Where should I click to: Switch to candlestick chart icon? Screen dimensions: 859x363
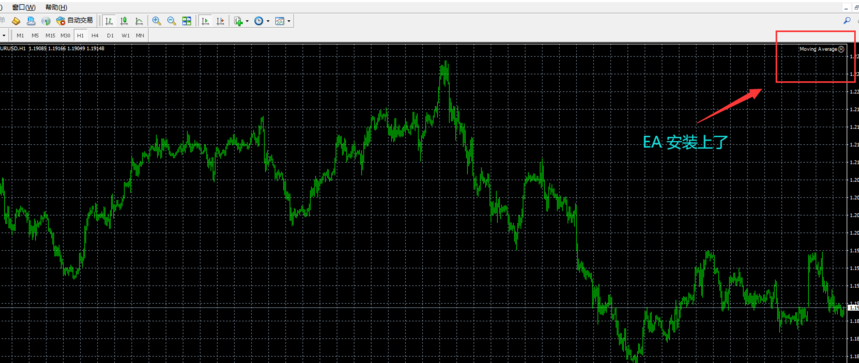point(124,21)
